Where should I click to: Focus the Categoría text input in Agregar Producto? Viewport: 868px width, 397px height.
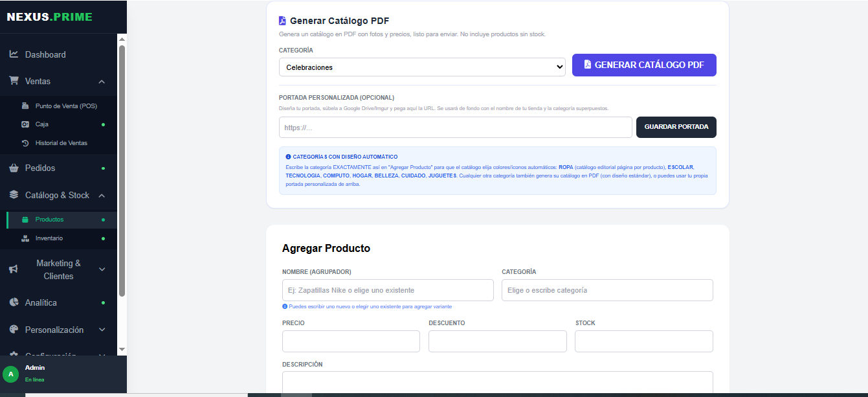(x=607, y=290)
